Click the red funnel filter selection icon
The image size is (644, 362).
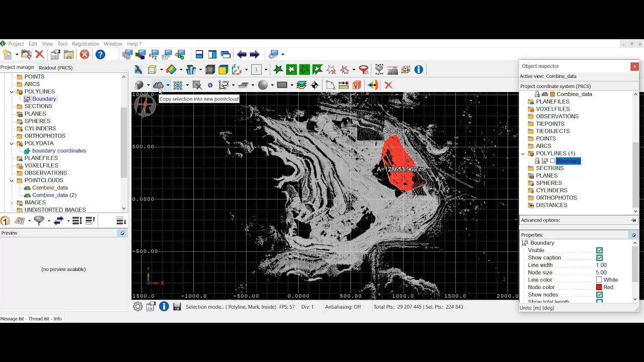364,69
